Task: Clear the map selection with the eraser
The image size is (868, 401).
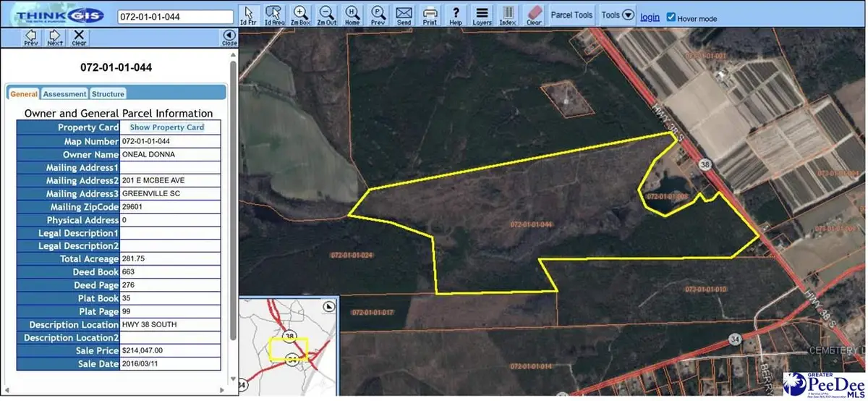Action: coord(534,14)
